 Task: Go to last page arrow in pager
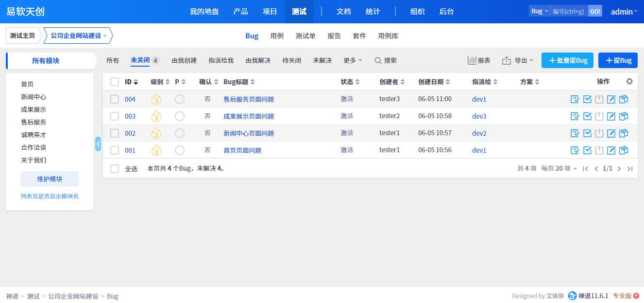coord(630,169)
